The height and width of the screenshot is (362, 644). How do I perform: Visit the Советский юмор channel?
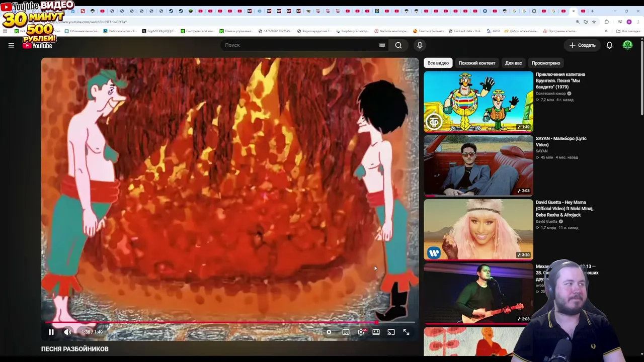(x=551, y=94)
